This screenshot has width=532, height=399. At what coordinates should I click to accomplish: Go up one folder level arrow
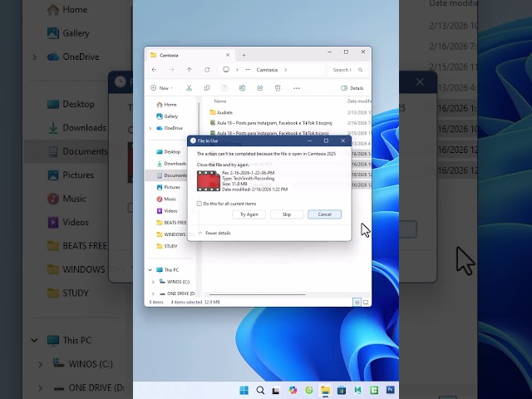click(x=190, y=70)
